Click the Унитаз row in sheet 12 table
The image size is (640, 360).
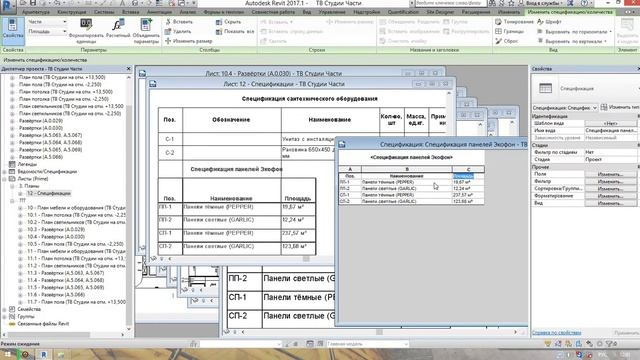pyautogui.click(x=302, y=139)
